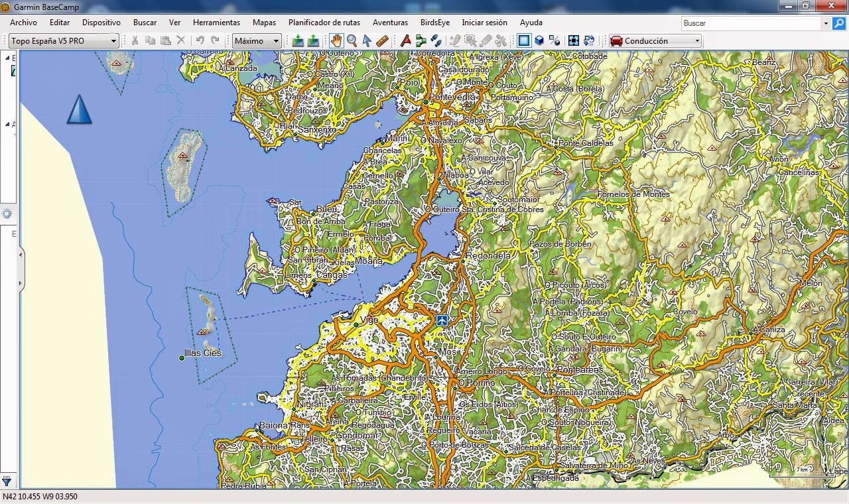Click the lower sidebar expand arrow
This screenshot has height=504, width=849.
pyautogui.click(x=21, y=283)
